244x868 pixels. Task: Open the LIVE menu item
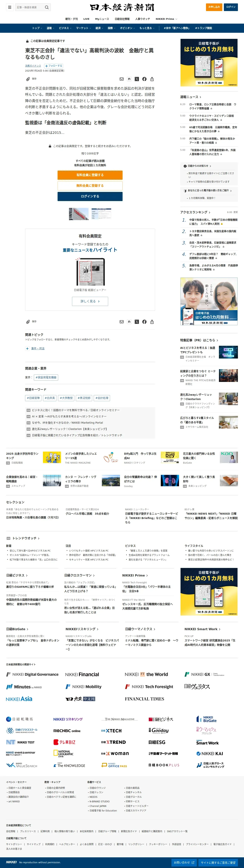pyautogui.click(x=86, y=19)
